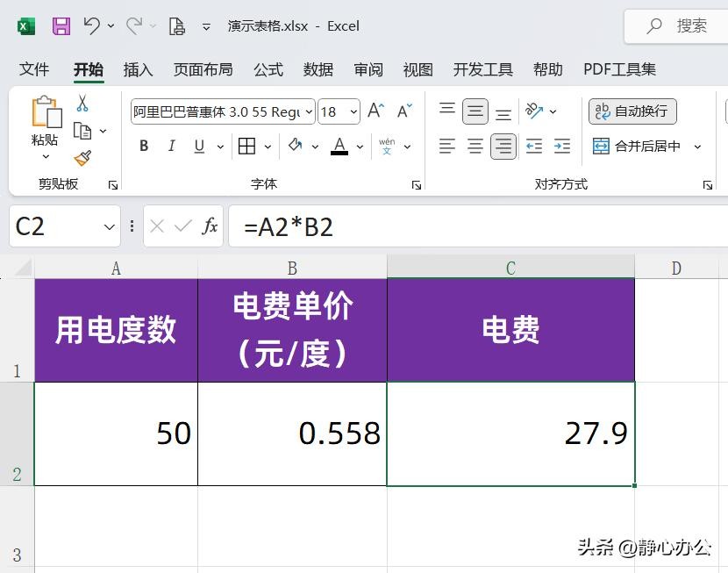The image size is (728, 573).
Task: Select the Cut scissors icon
Action: 82,104
